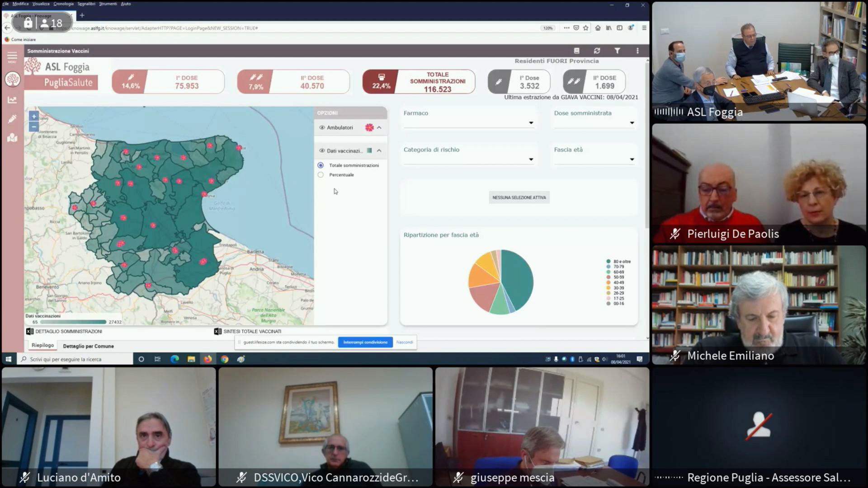Open the three-dot options menu in the header
This screenshot has height=488, width=868.
pos(637,51)
